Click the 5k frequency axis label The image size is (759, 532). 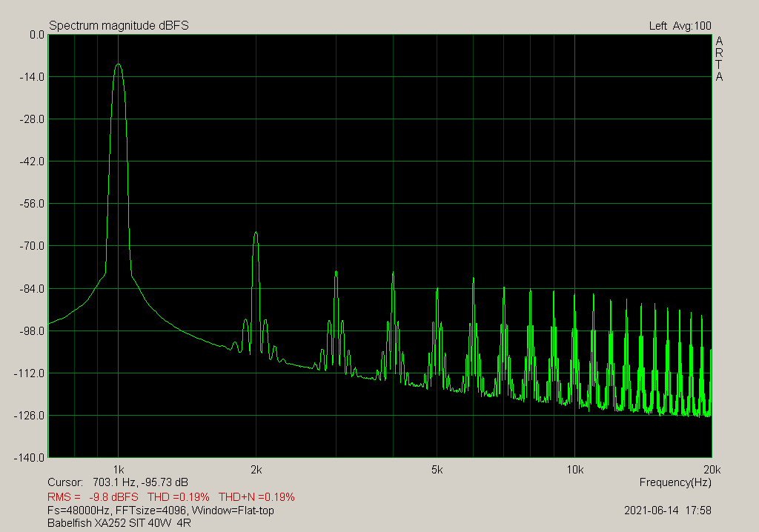tap(437, 470)
